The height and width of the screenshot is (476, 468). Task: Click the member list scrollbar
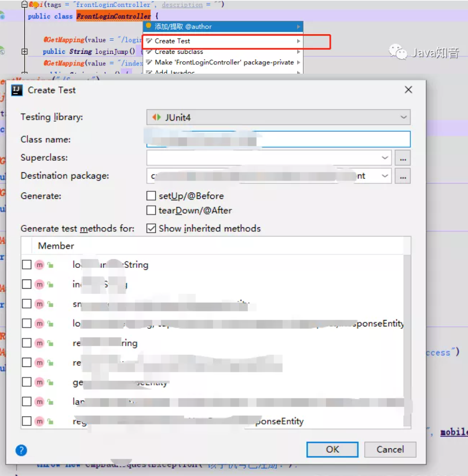(x=407, y=340)
